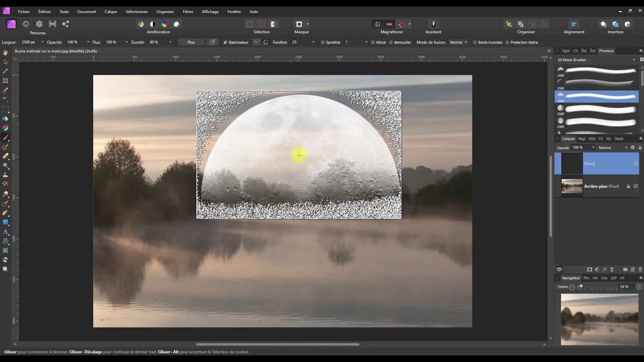Apply auto levels enhancement

click(141, 24)
